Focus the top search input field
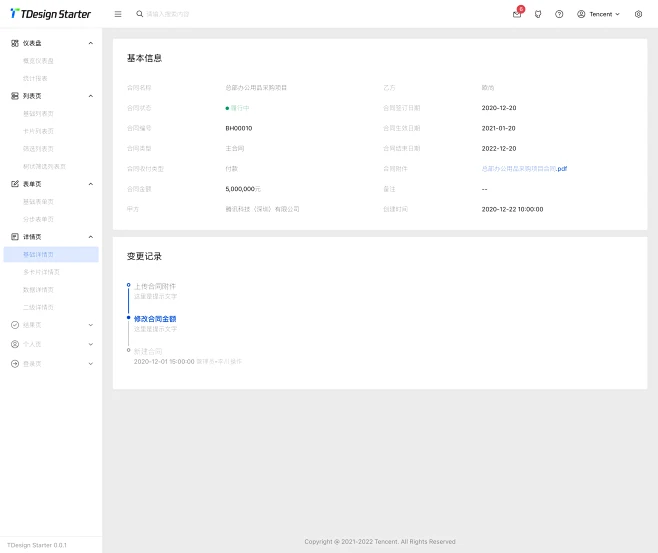Image resolution: width=658 pixels, height=553 pixels. coord(200,14)
